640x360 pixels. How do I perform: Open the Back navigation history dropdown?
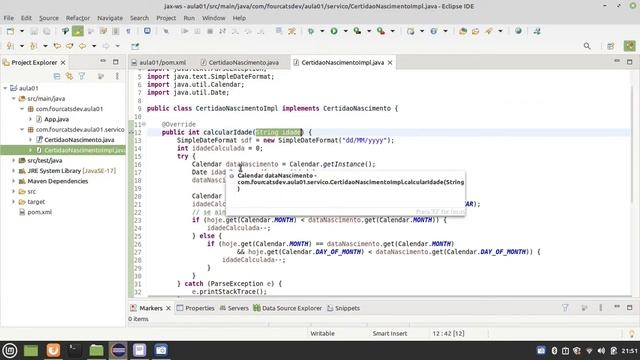tap(94, 46)
